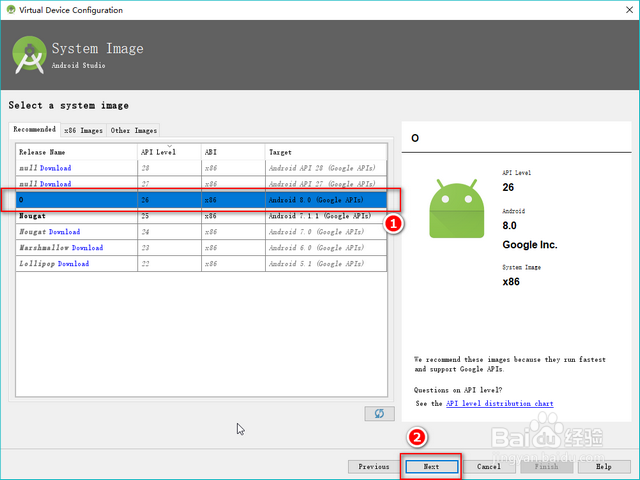The image size is (640, 480).
Task: Click the Android Studio logo in header
Action: pos(29,54)
